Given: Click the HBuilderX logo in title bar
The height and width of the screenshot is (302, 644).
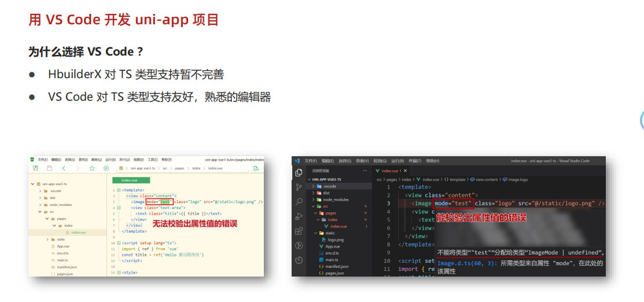Looking at the screenshot, I should click(32, 160).
